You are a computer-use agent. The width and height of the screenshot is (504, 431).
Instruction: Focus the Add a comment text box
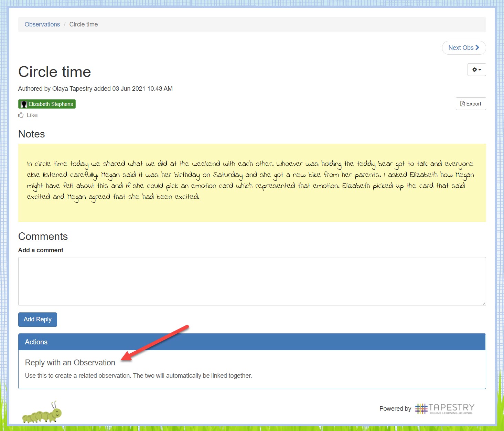(252, 281)
